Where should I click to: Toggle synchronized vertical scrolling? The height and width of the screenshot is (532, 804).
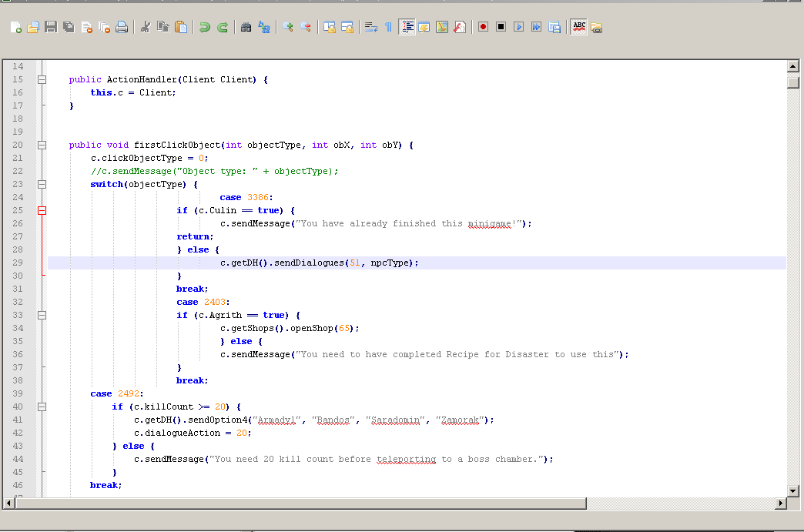(x=329, y=27)
